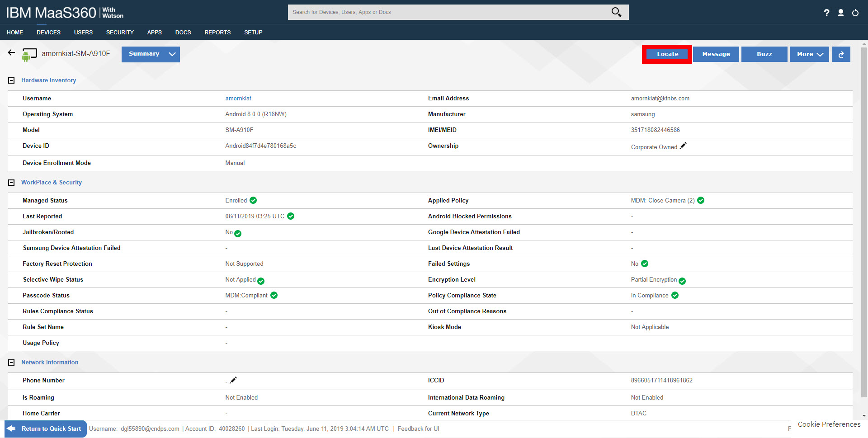Viewport: 868px width, 438px height.
Task: Open Cookie Preferences
Action: [829, 424]
